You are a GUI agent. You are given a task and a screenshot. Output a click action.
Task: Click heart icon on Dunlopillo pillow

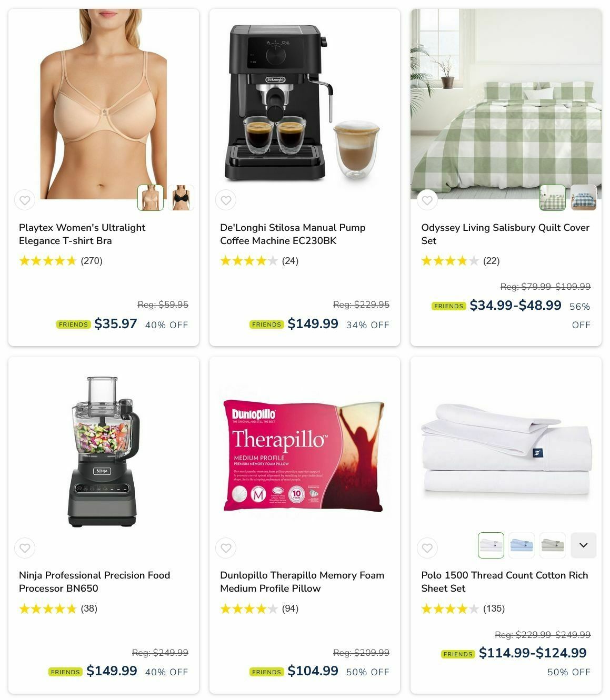point(226,548)
